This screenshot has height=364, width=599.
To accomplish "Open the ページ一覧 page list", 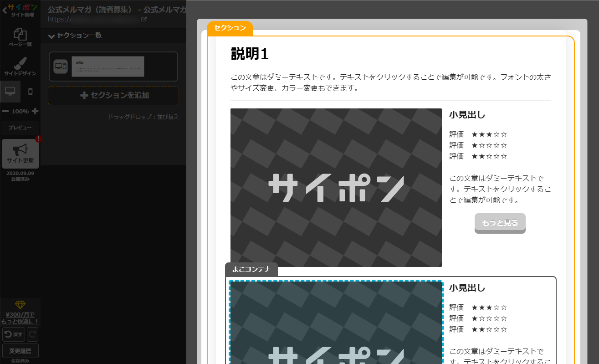I will tap(20, 37).
